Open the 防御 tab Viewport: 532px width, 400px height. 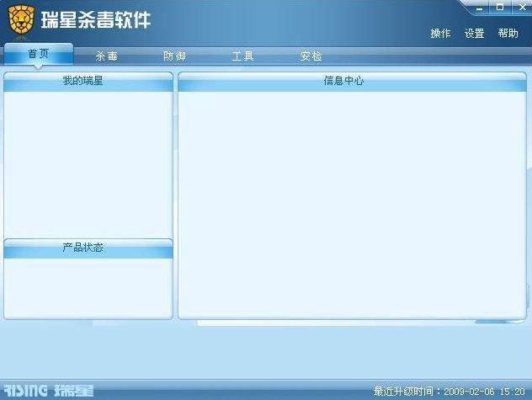click(x=174, y=56)
